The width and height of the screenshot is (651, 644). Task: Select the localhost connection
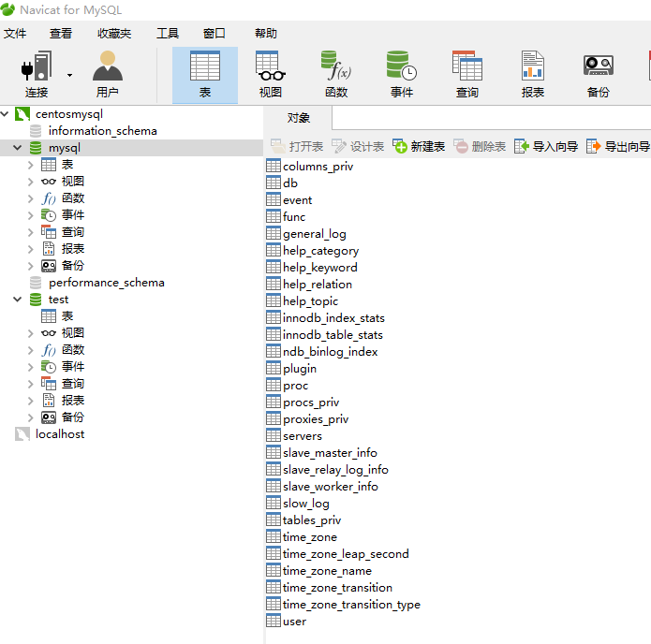point(60,434)
